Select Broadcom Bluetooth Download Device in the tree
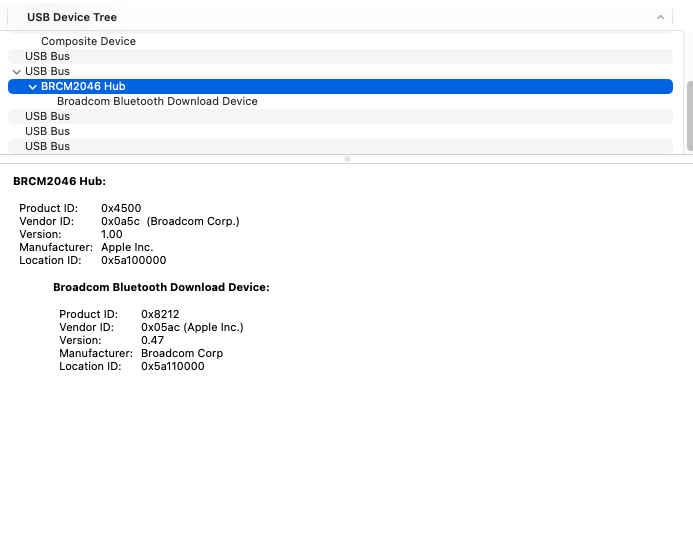The width and height of the screenshot is (693, 547). click(340, 101)
